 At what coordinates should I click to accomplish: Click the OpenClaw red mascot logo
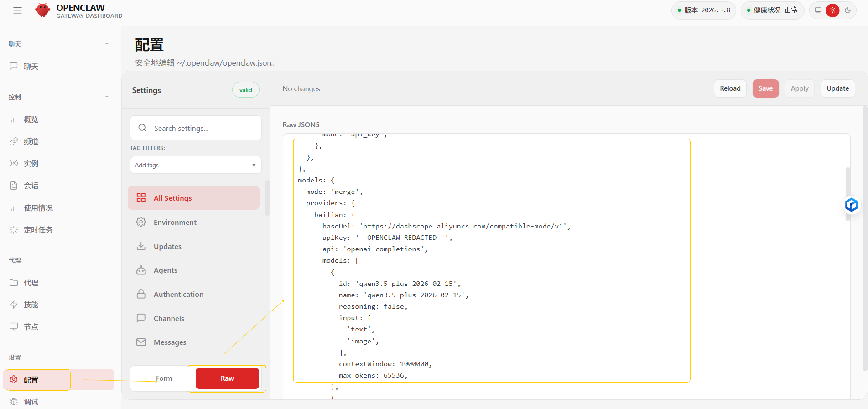pyautogui.click(x=42, y=10)
